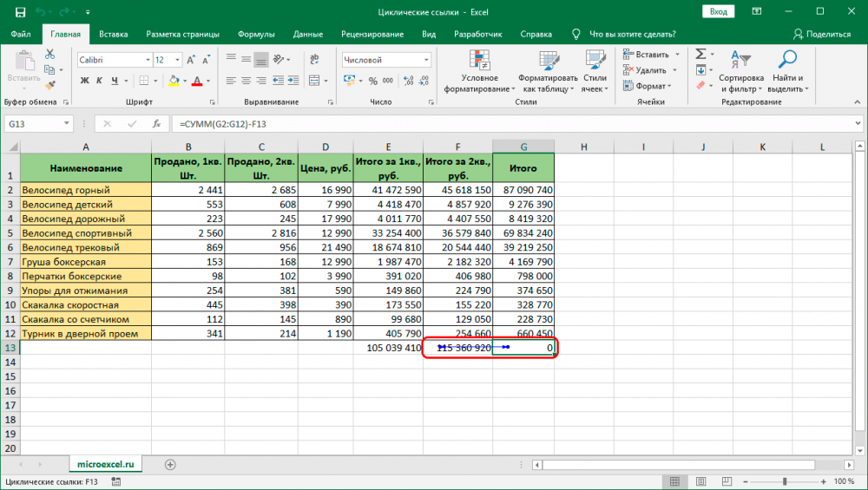Toggle underline formatting Ч
This screenshot has width=868, height=490.
[x=115, y=81]
